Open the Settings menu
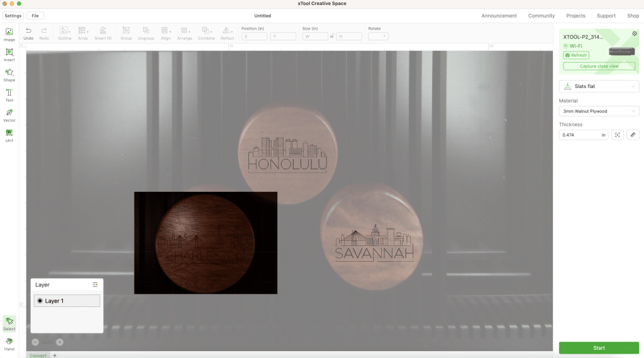 (13, 16)
